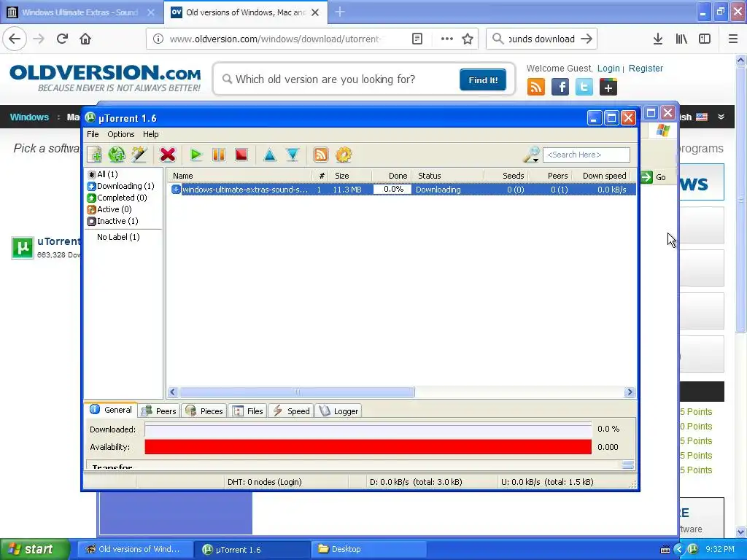Image resolution: width=747 pixels, height=560 pixels.
Task: Click the Desktop taskbar button
Action: tap(368, 549)
